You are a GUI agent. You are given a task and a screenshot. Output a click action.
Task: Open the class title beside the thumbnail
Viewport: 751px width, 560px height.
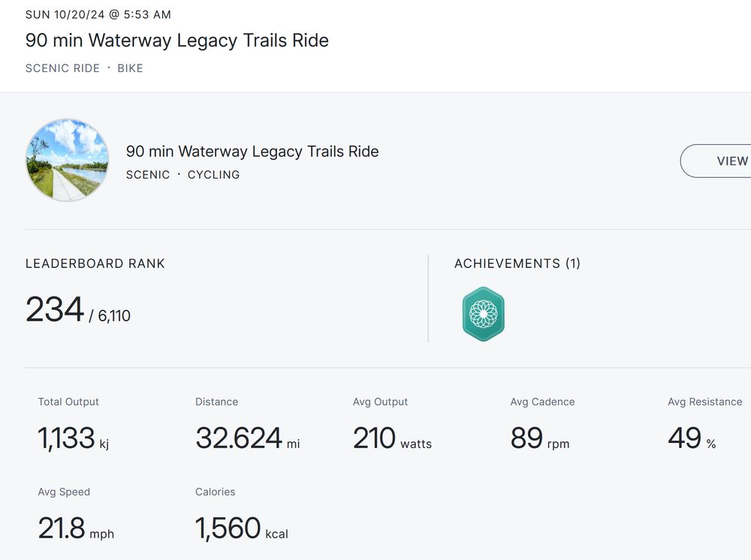click(x=252, y=151)
